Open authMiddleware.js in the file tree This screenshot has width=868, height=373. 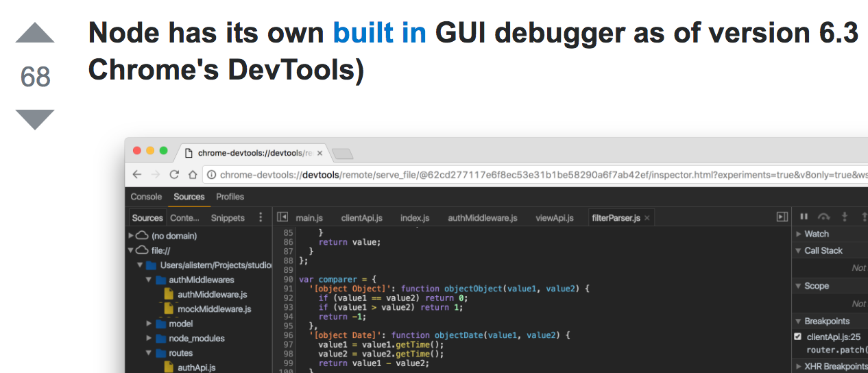coord(212,294)
